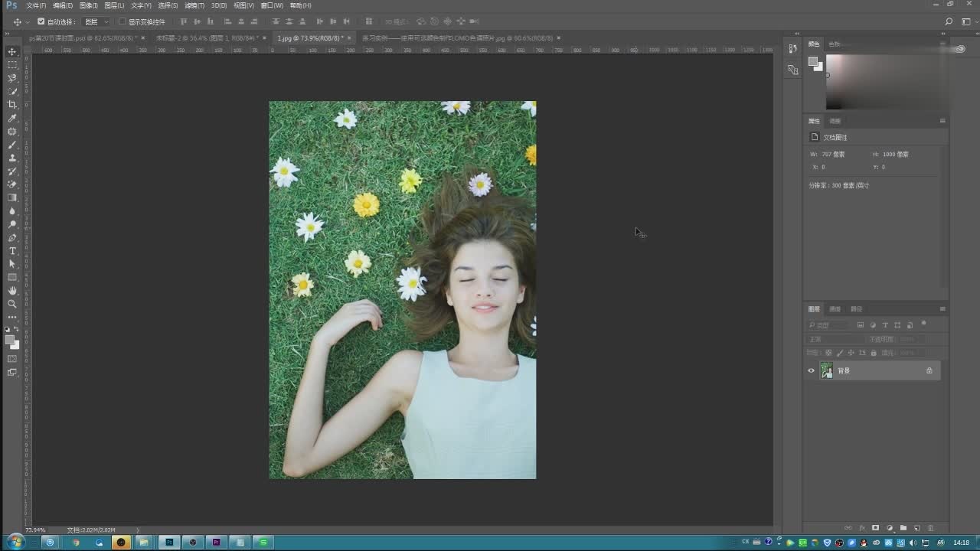Open the 图层 auto-select target dropdown
Image resolution: width=980 pixels, height=551 pixels.
(96, 21)
